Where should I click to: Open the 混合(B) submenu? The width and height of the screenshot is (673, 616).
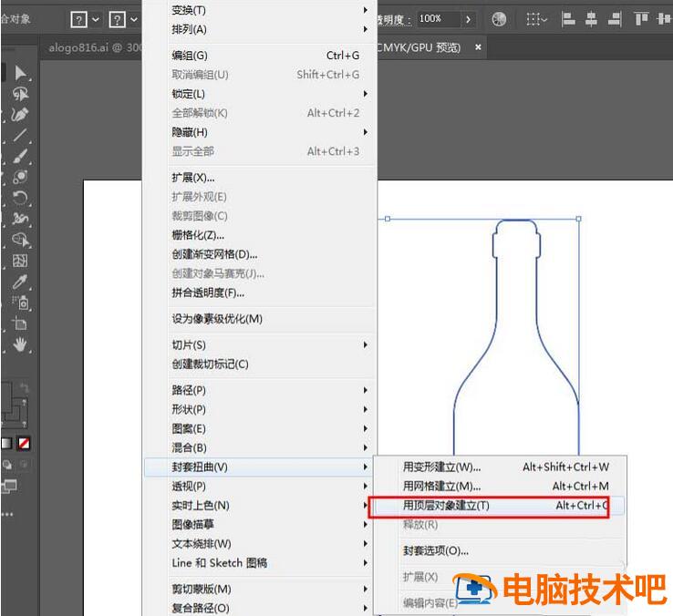[x=261, y=447]
